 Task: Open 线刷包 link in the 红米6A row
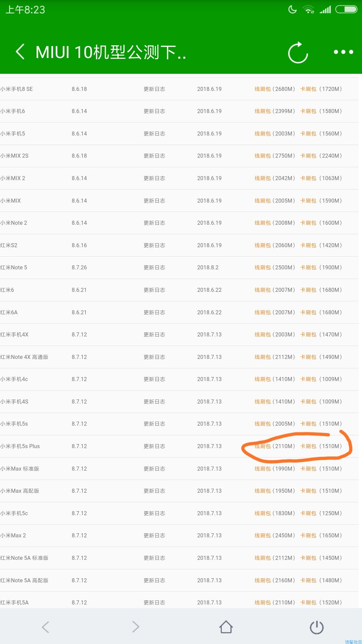263,312
